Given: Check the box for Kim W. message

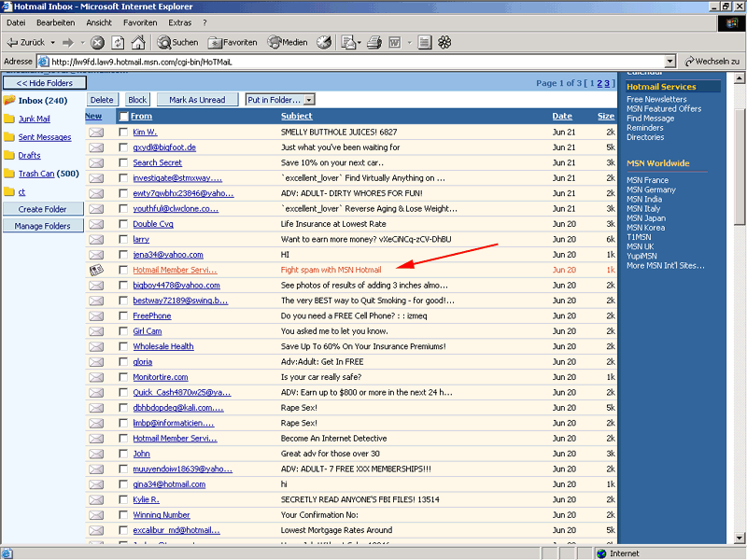Looking at the screenshot, I should coord(123,132).
